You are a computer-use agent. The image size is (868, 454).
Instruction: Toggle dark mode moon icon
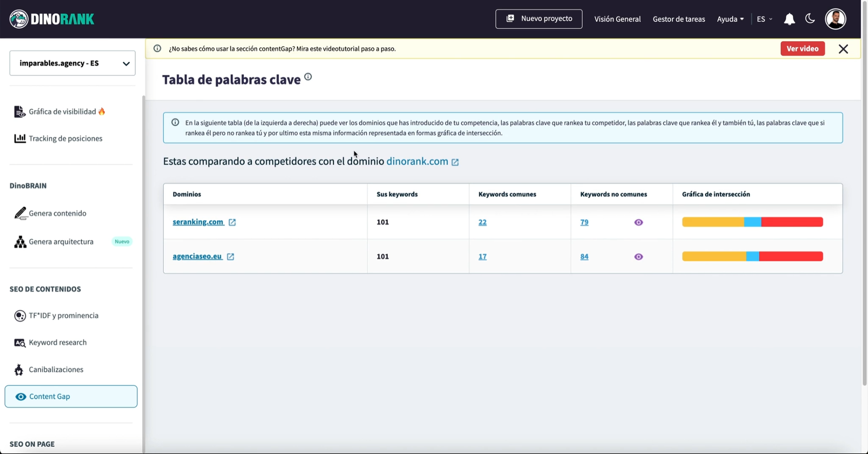[x=810, y=18]
